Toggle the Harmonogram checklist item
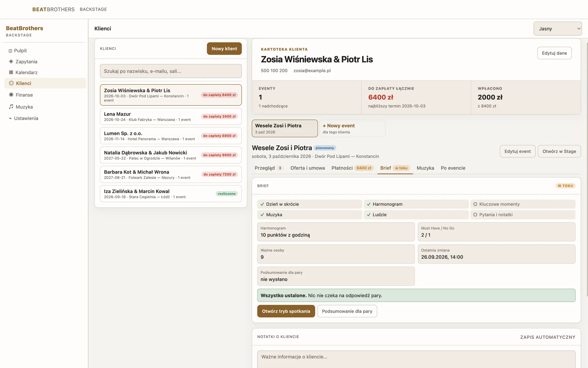 tap(416, 204)
